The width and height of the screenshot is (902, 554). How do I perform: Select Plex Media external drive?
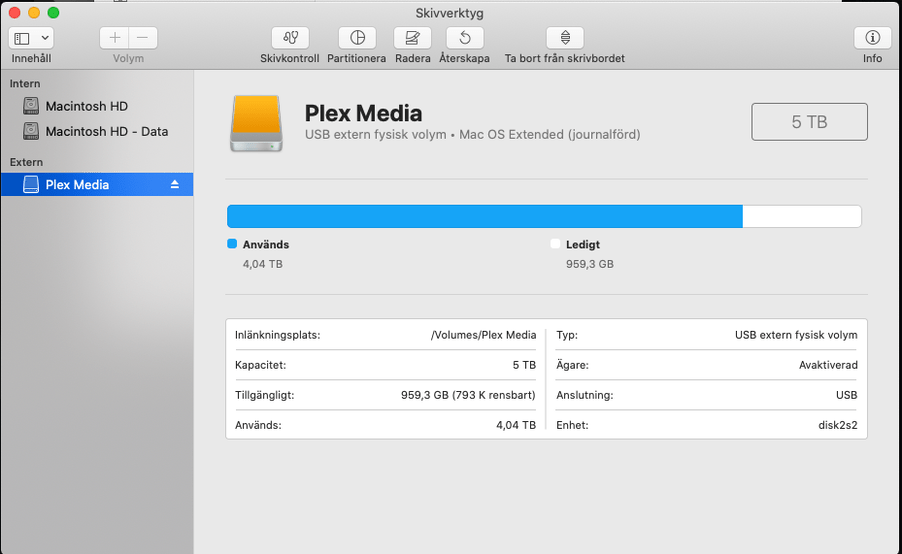[x=97, y=185]
